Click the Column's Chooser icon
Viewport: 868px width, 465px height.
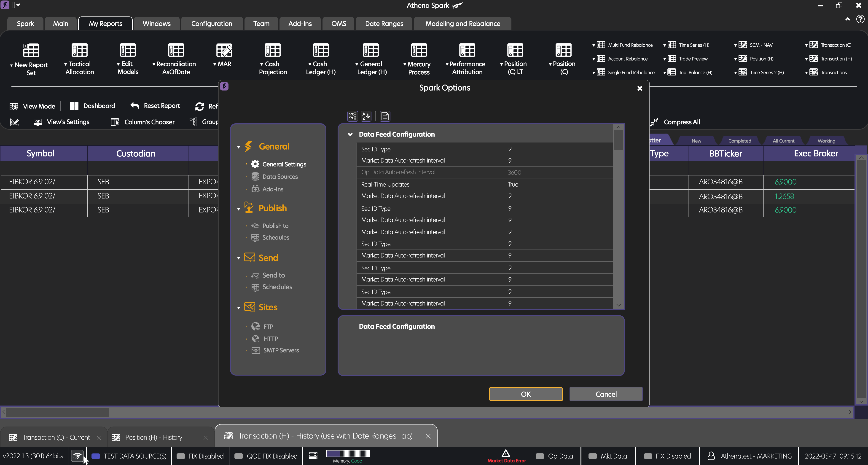(x=115, y=122)
